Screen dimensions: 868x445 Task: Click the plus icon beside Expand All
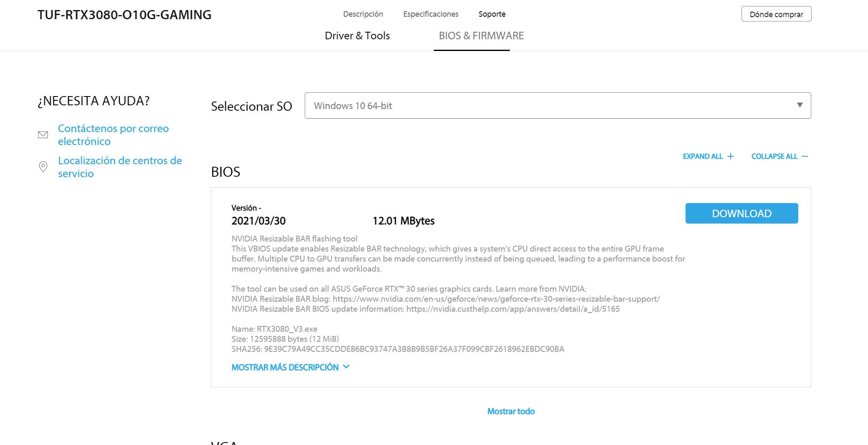(730, 156)
